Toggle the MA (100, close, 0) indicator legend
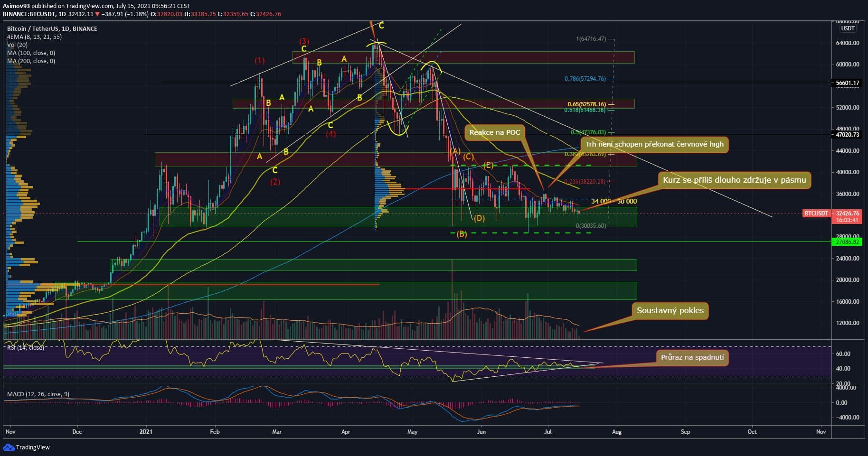Viewport: 868px width, 456px height. coord(31,53)
